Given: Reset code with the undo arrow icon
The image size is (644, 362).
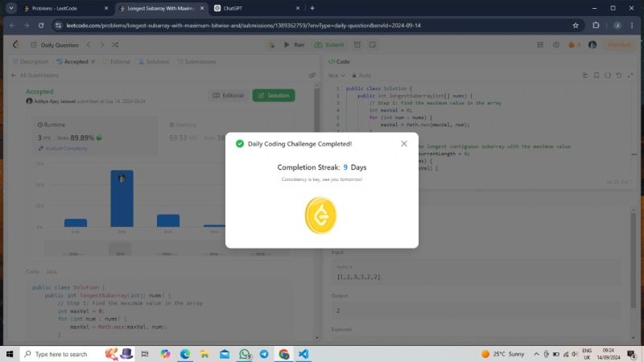Looking at the screenshot, I should pos(618,75).
